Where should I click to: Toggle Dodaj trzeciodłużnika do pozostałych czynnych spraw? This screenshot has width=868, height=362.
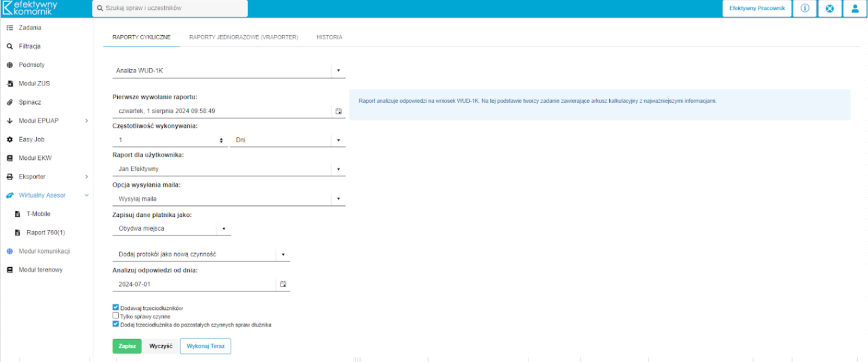coord(116,324)
